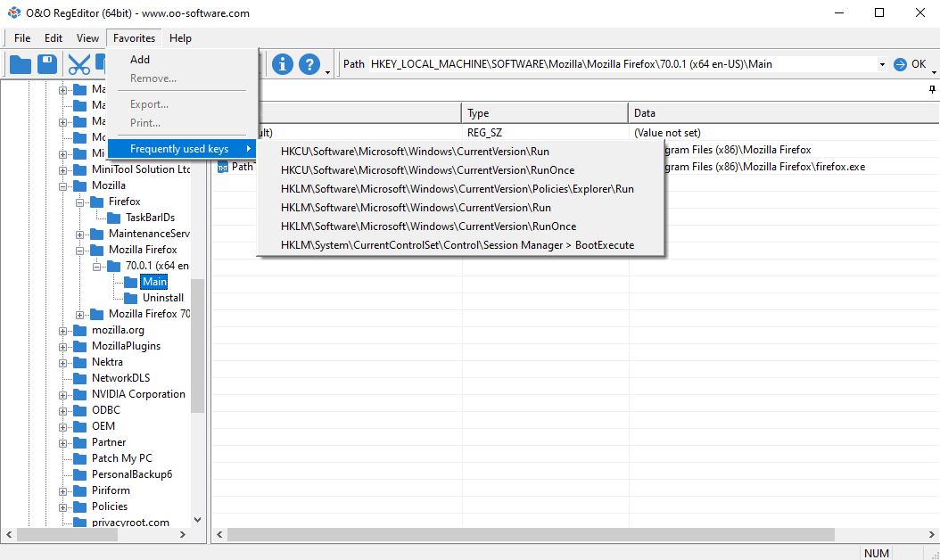The width and height of the screenshot is (940, 560).
Task: Click the Patch My PC folder icon
Action: pyautogui.click(x=79, y=458)
